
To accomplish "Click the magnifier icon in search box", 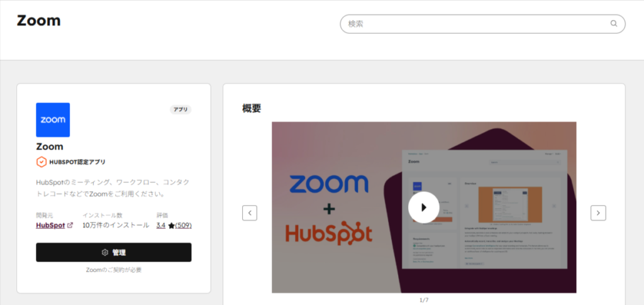I will point(614,23).
